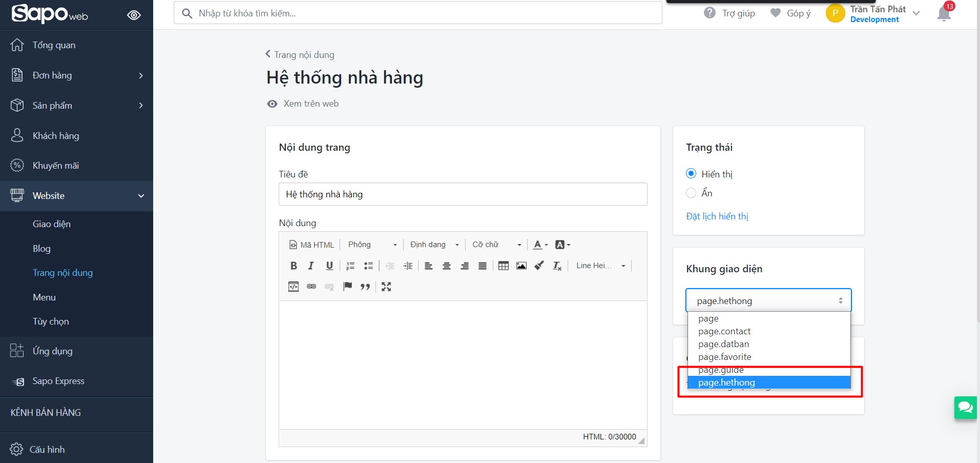Image resolution: width=980 pixels, height=463 pixels.
Task: Underline the selected text
Action: click(x=329, y=266)
